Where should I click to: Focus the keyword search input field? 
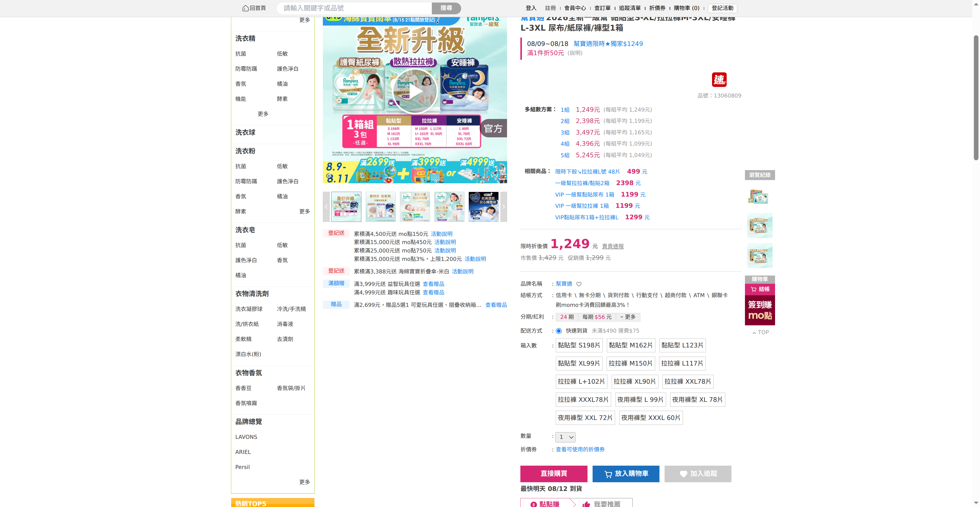[354, 8]
